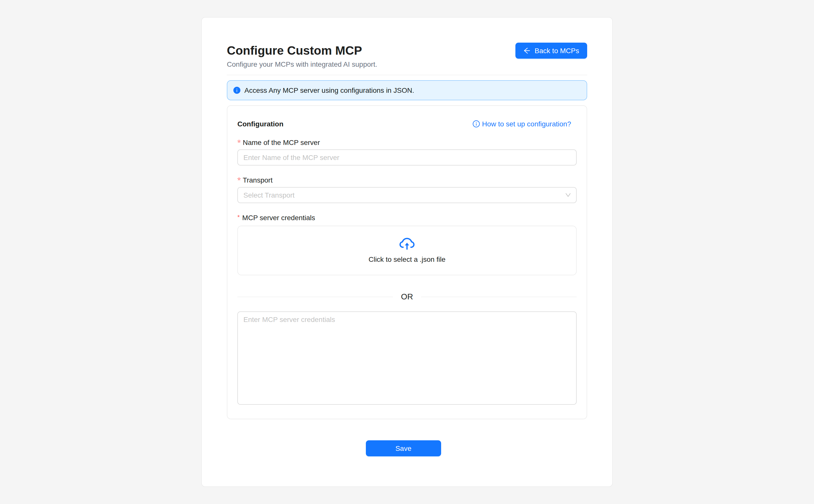Click the cloud upload icon
This screenshot has height=504, width=814.
pos(407,244)
